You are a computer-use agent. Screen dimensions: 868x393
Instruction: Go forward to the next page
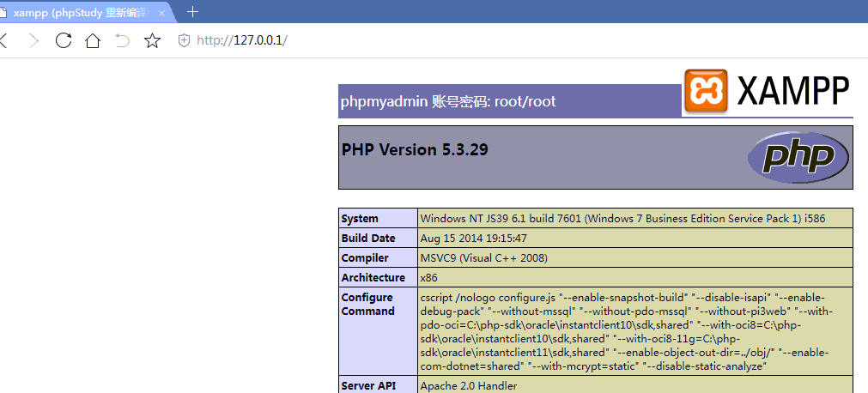(x=33, y=40)
